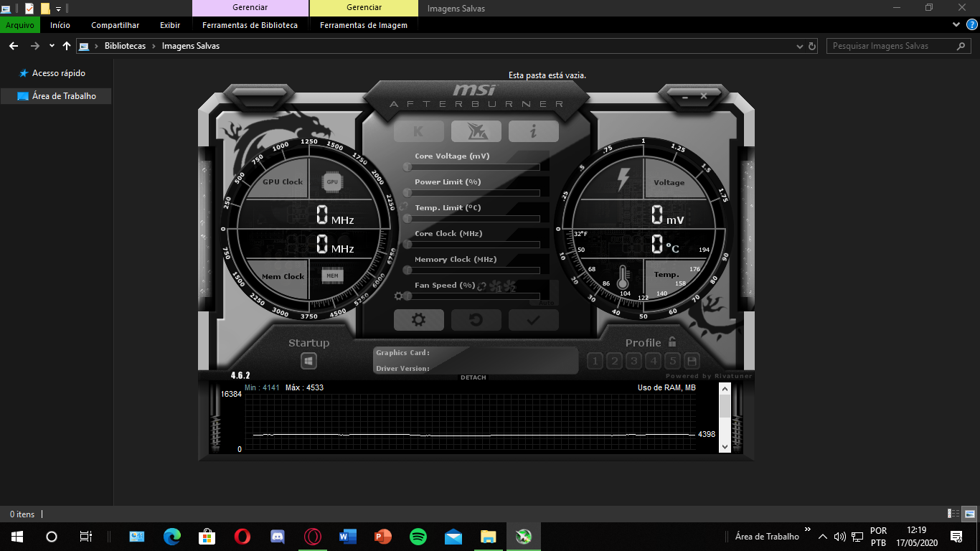Open Customize Quick Access Toolbar dropdown
This screenshot has width=980, height=551.
point(58,9)
